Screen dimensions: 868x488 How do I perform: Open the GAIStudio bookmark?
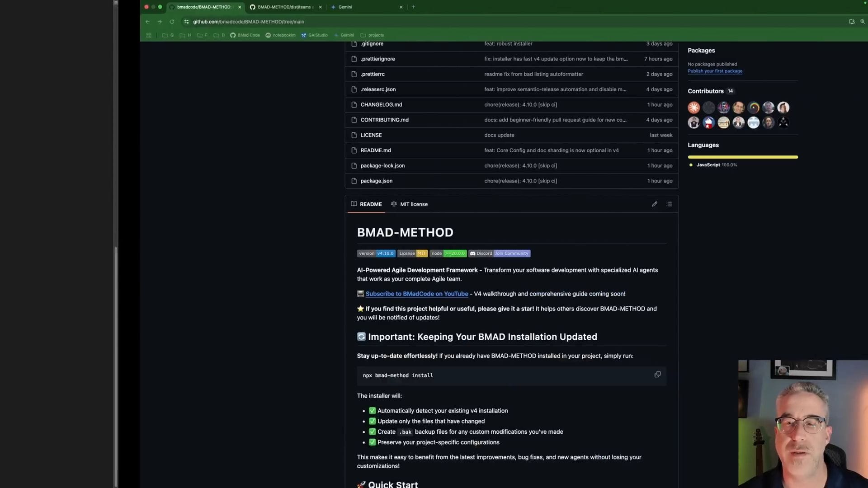pos(314,35)
